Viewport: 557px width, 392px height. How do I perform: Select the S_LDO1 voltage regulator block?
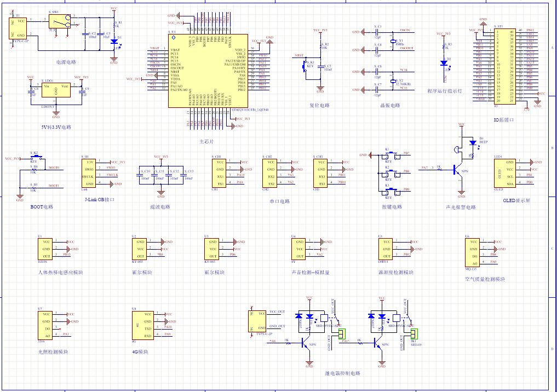(55, 90)
